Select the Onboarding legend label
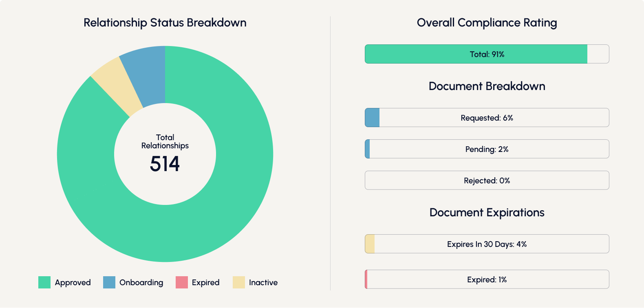The image size is (644, 308). tap(141, 282)
